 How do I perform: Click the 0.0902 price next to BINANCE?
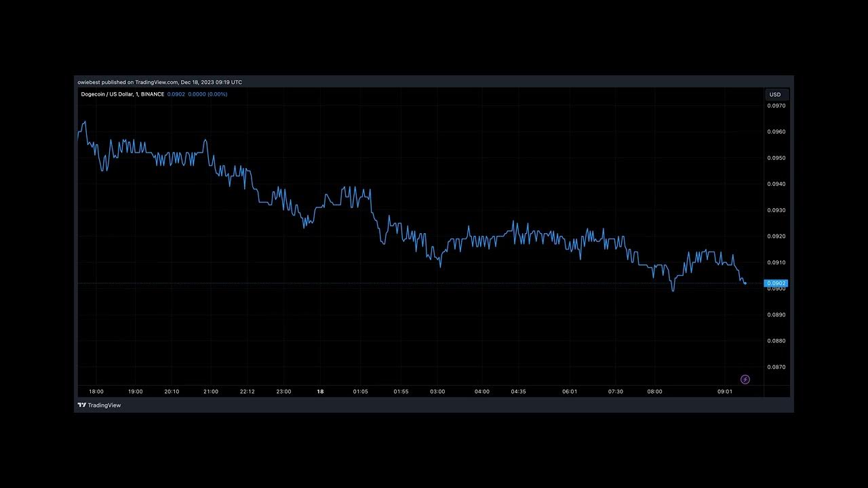pos(176,94)
